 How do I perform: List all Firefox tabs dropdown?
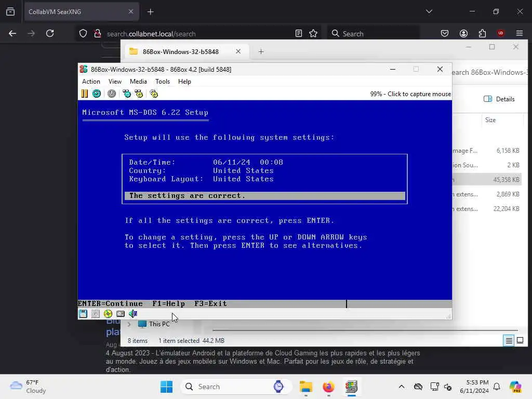click(x=429, y=11)
